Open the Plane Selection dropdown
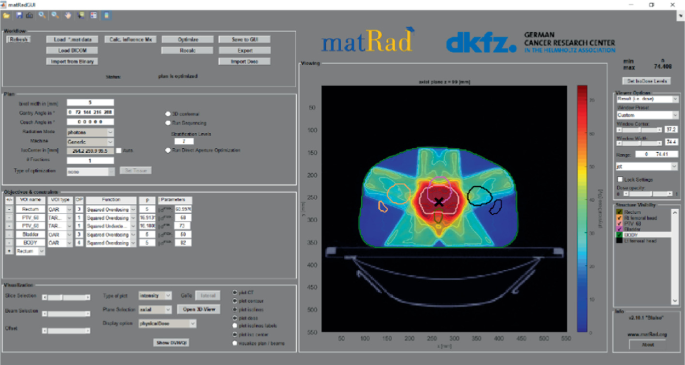 tap(155, 310)
